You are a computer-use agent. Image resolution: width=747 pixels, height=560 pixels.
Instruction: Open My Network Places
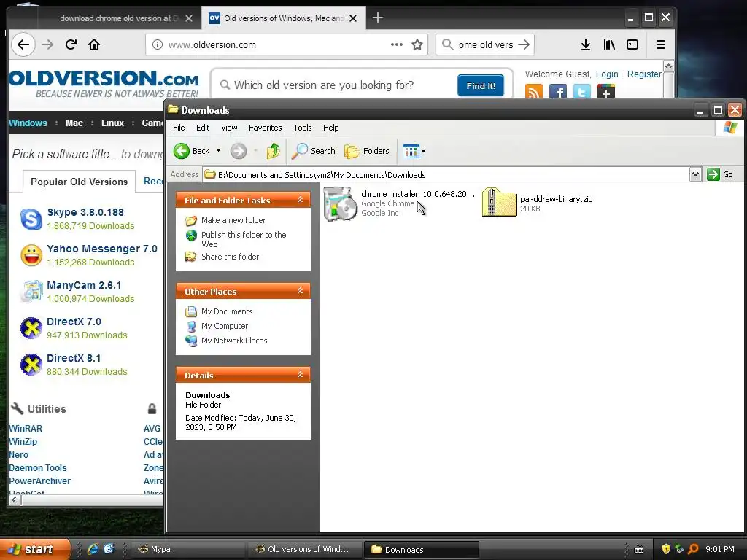point(234,341)
